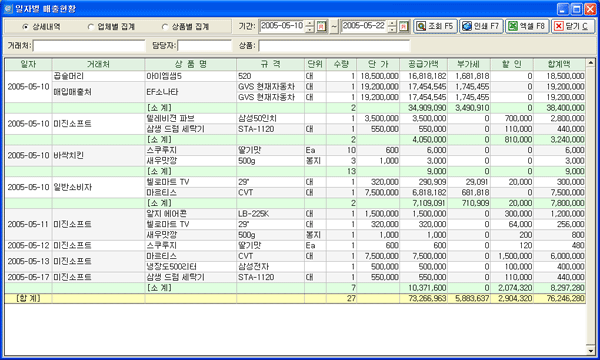Decrease end date with down spinner arrow
This screenshot has height=360, width=600.
(392, 29)
